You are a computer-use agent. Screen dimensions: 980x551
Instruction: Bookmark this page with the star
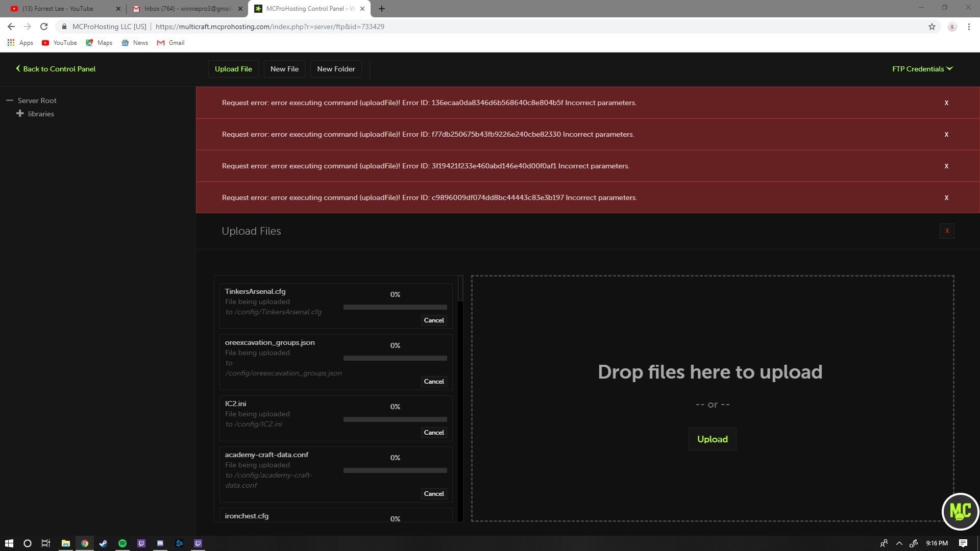[932, 27]
